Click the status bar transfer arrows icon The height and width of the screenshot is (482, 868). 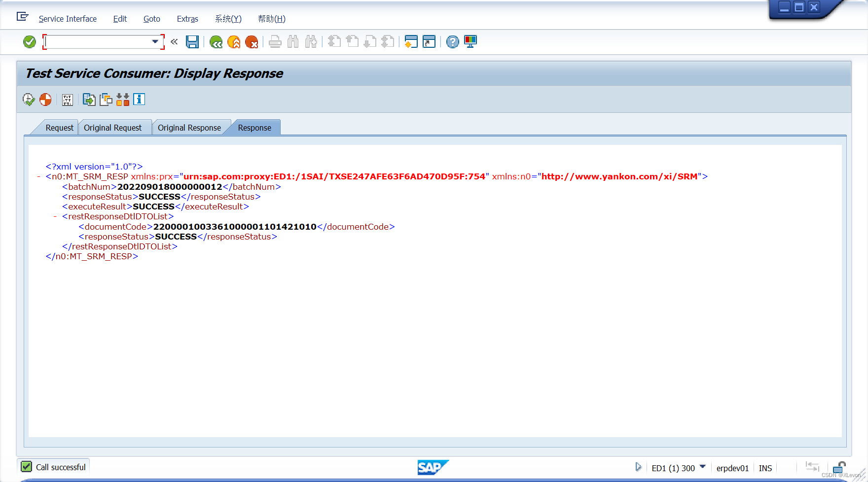(x=812, y=466)
